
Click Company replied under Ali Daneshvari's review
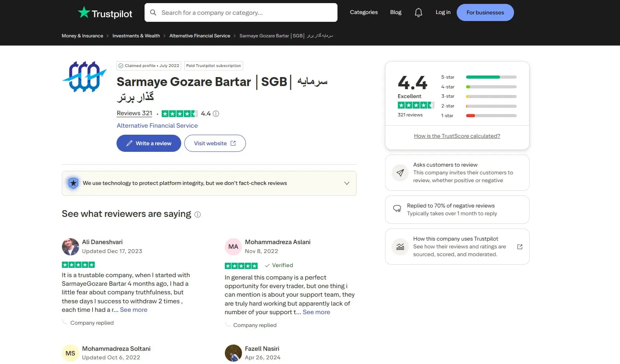(92, 323)
